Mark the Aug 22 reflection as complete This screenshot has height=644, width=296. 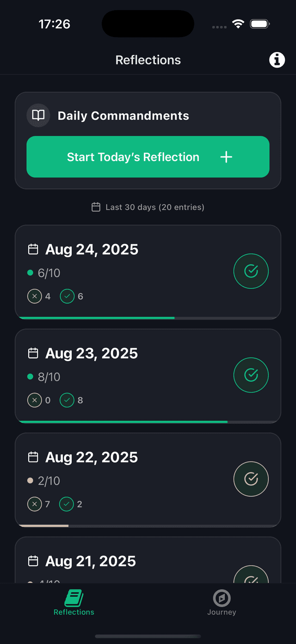pyautogui.click(x=251, y=479)
